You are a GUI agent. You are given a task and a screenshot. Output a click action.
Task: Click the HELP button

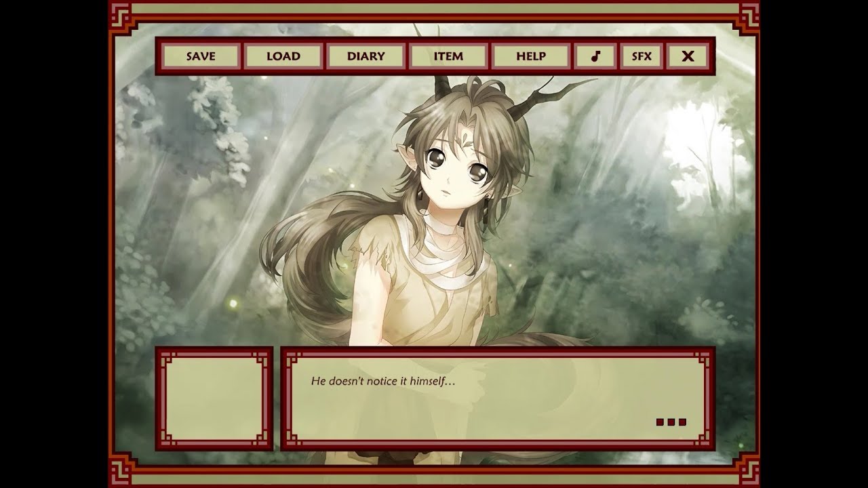click(x=531, y=56)
